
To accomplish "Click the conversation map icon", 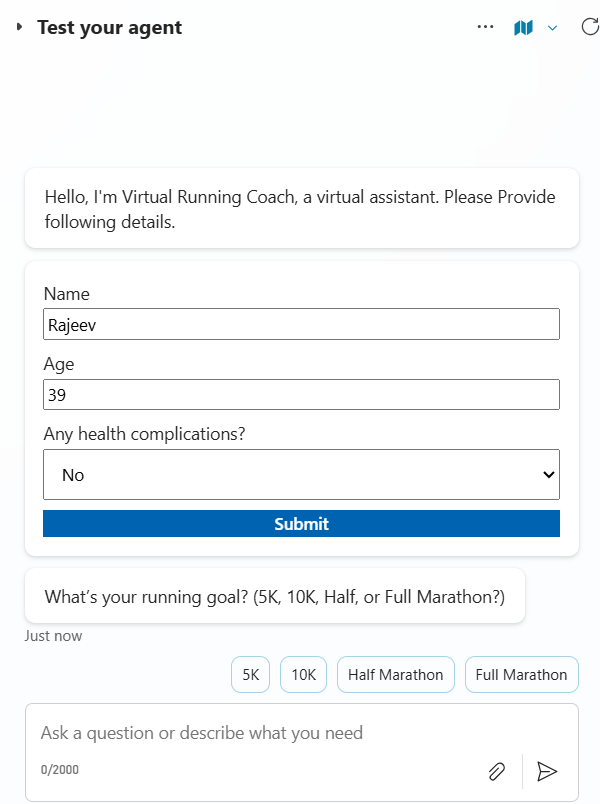I will pos(523,27).
